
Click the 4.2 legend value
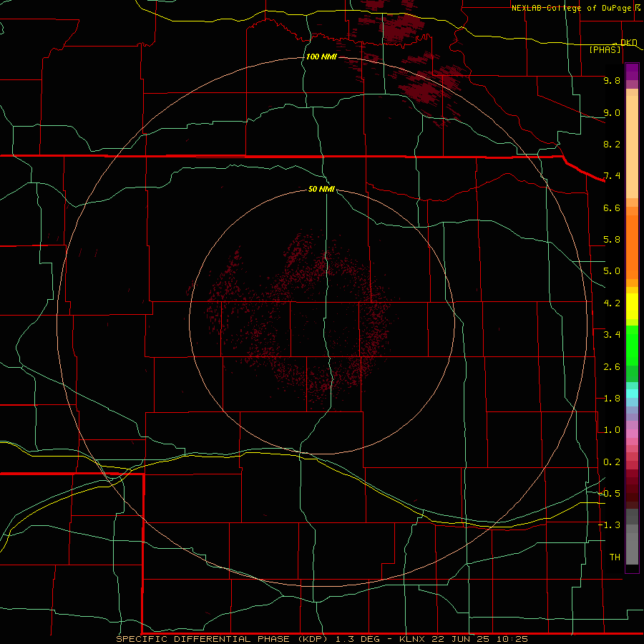pos(612,303)
